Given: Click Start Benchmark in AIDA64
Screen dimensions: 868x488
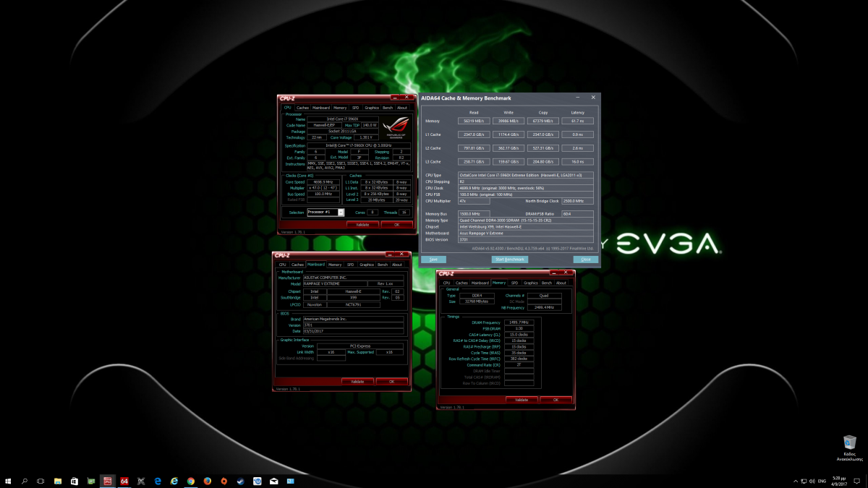Looking at the screenshot, I should [x=511, y=259].
